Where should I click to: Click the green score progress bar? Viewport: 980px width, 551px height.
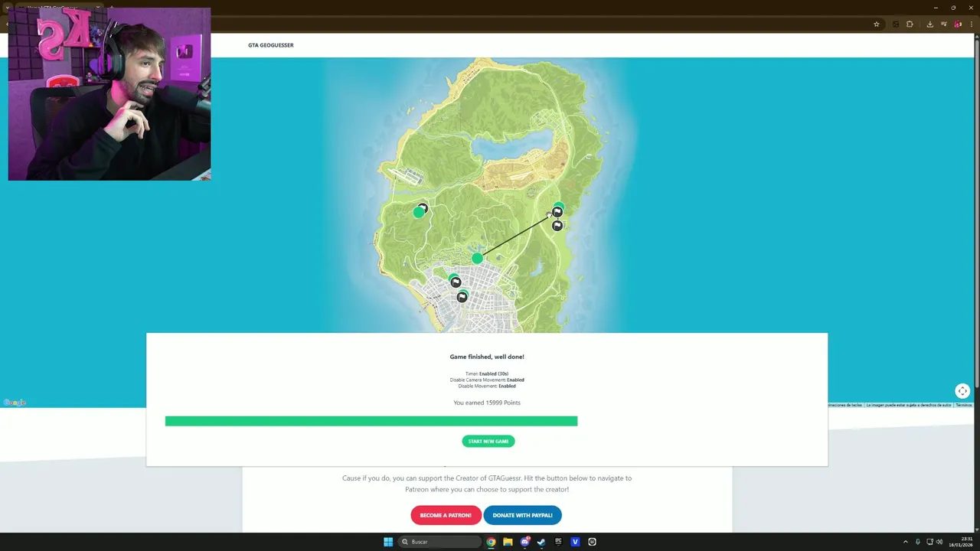[x=371, y=421]
